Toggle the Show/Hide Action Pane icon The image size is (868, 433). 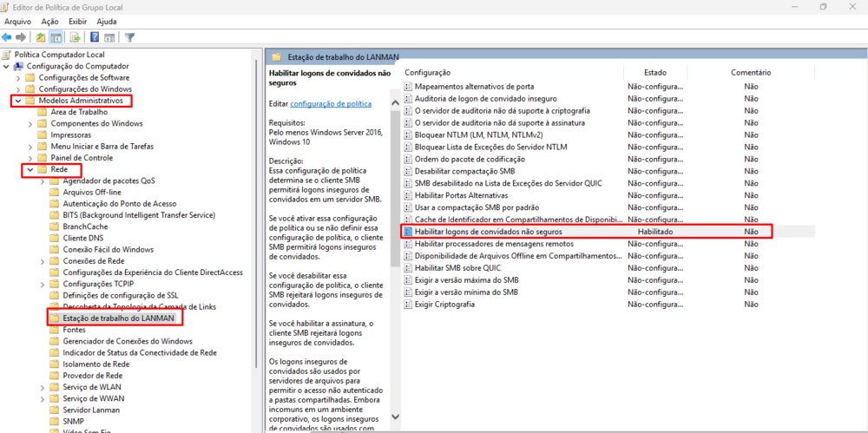tap(110, 37)
